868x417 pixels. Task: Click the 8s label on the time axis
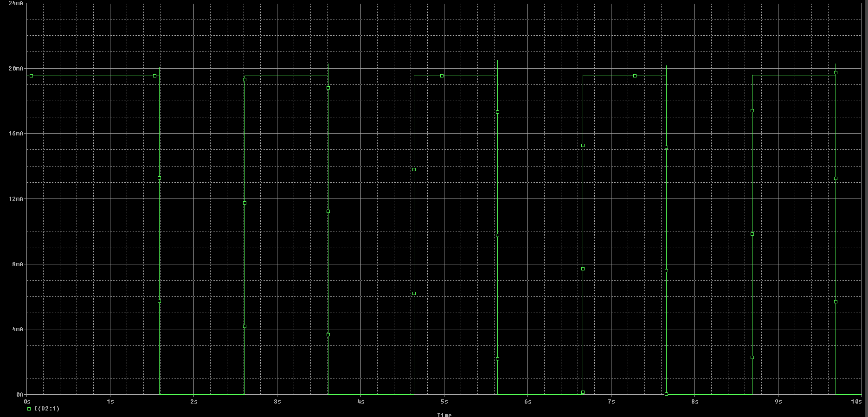point(695,402)
